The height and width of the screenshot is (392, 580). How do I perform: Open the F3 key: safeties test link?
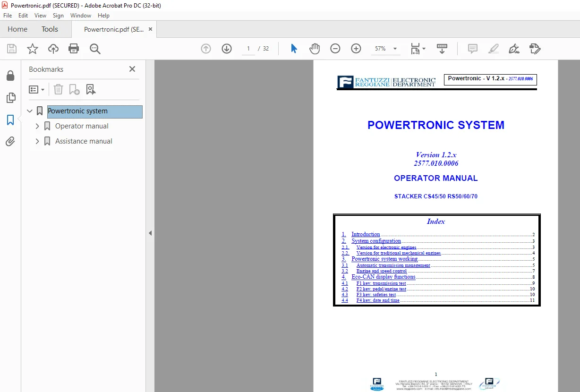tap(376, 295)
